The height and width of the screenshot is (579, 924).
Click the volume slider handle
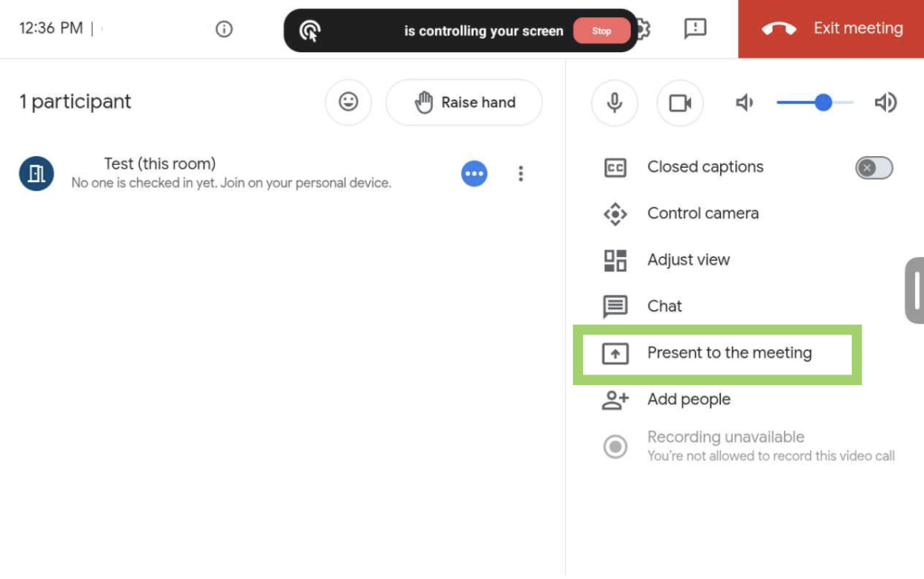[823, 103]
